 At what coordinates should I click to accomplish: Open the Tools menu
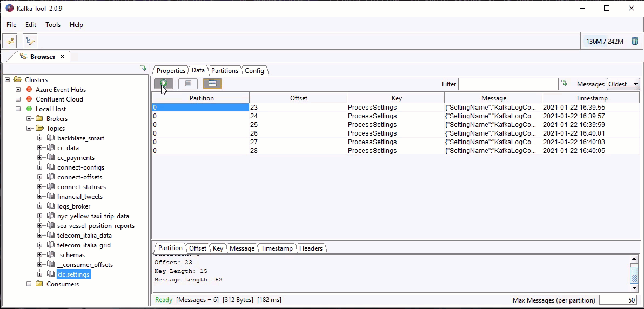click(52, 25)
